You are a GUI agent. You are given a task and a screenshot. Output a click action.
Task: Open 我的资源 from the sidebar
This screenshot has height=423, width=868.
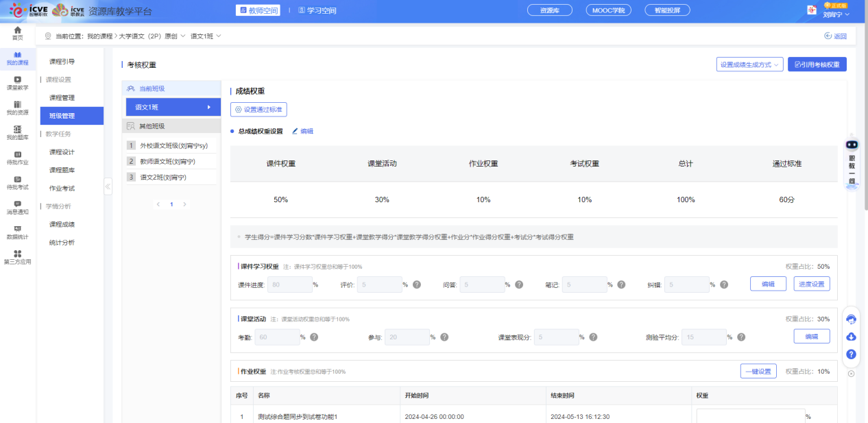coord(17,108)
